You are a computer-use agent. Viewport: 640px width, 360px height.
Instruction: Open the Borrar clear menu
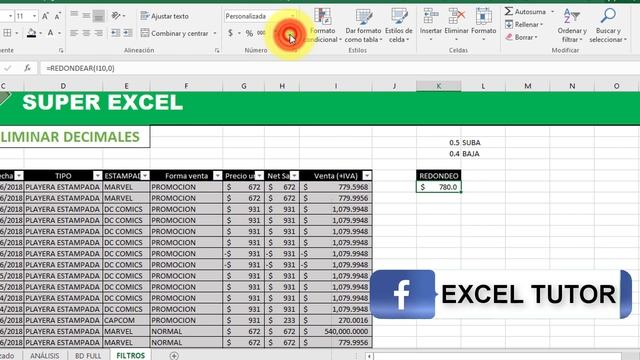[522, 37]
